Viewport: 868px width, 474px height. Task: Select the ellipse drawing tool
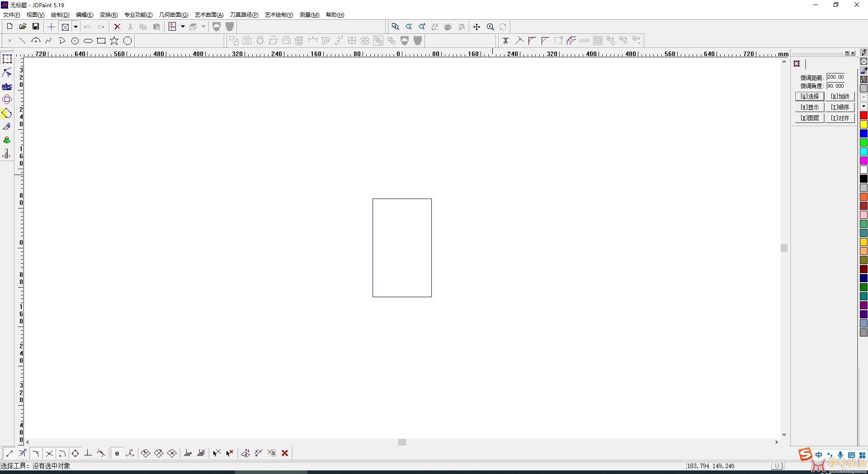88,41
